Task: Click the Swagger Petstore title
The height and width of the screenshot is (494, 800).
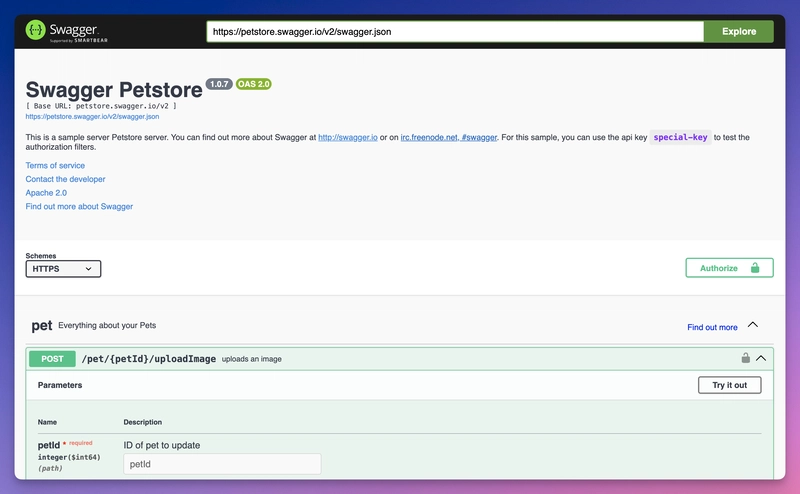Action: [x=114, y=90]
